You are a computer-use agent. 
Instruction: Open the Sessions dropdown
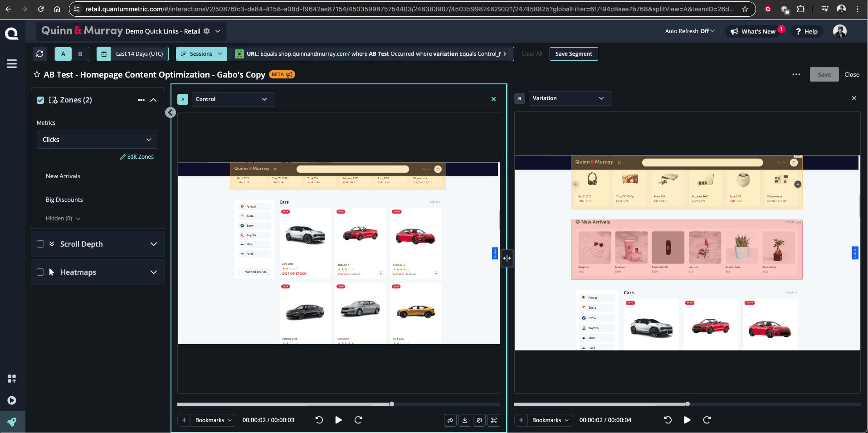click(201, 54)
